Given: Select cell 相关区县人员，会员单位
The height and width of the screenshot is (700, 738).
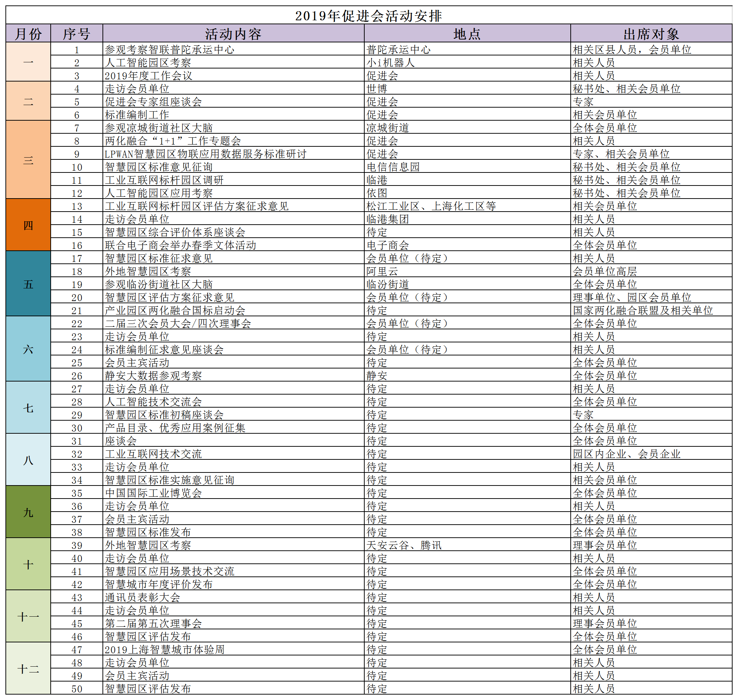Looking at the screenshot, I should click(x=651, y=49).
